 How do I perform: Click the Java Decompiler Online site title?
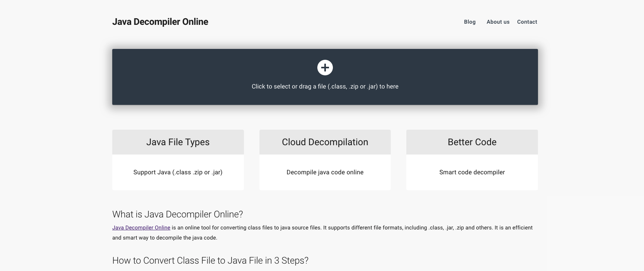160,22
